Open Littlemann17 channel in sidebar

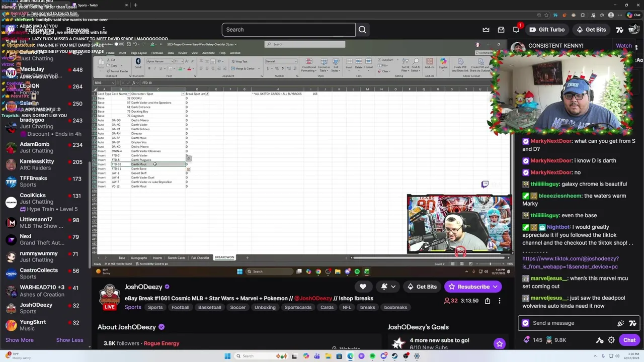[45, 223]
